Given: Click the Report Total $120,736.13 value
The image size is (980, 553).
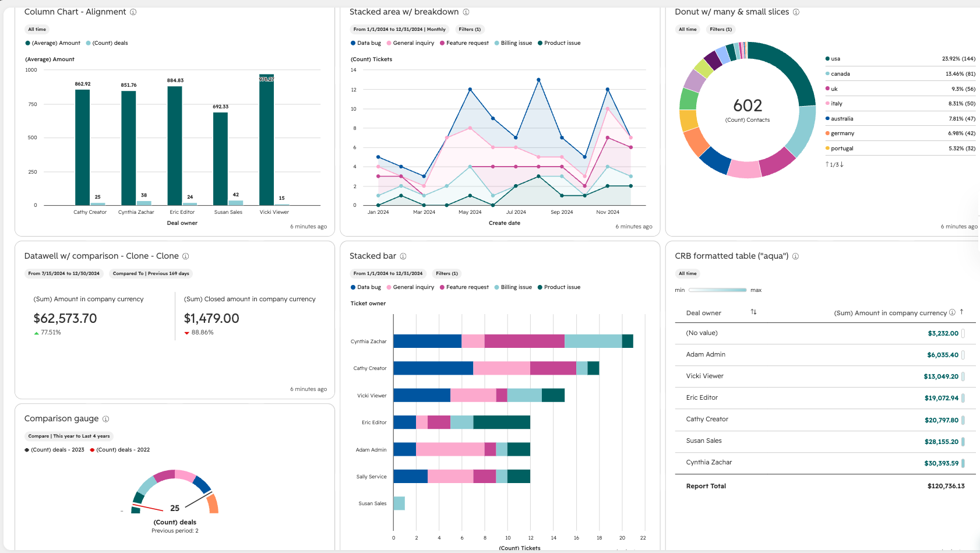Looking at the screenshot, I should click(x=946, y=486).
